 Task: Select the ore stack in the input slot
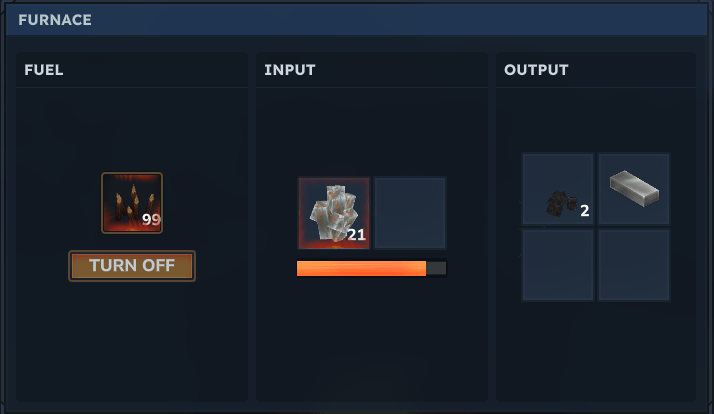click(334, 213)
